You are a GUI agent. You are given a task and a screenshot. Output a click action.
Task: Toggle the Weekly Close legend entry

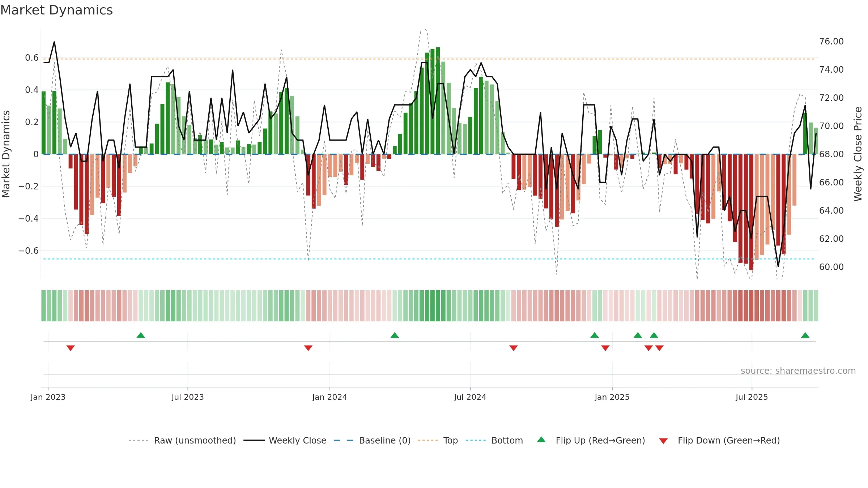[x=285, y=440]
